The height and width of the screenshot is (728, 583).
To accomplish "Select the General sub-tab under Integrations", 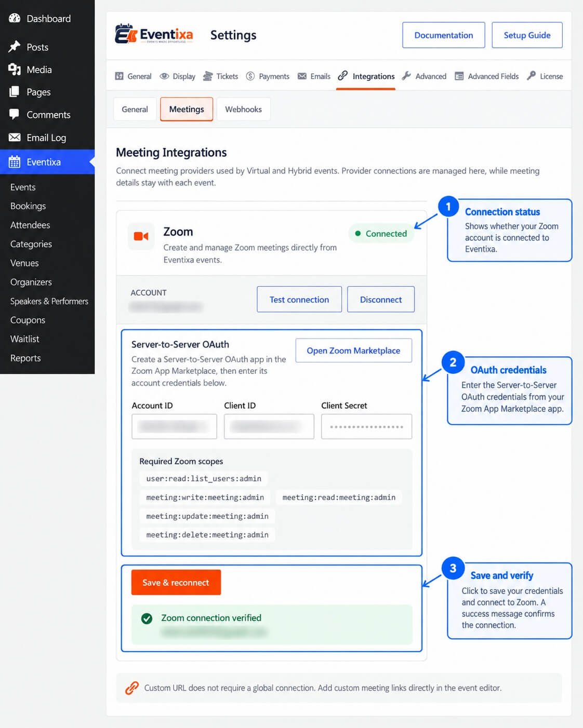I will 135,109.
